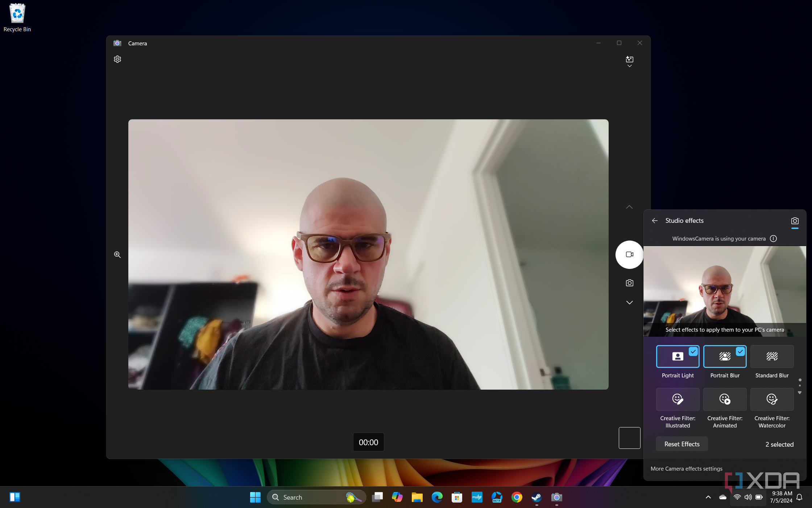Image resolution: width=812 pixels, height=508 pixels.
Task: Click the Reset Effects button
Action: [x=682, y=444]
